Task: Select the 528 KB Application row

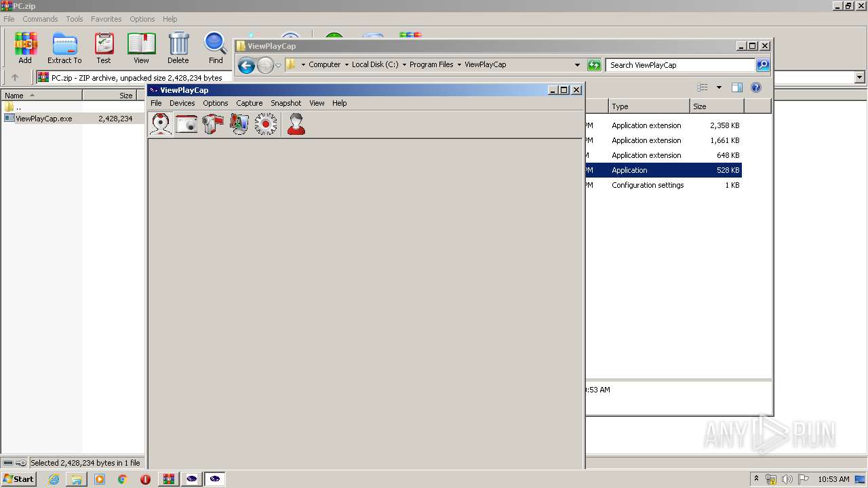Action: click(664, 170)
